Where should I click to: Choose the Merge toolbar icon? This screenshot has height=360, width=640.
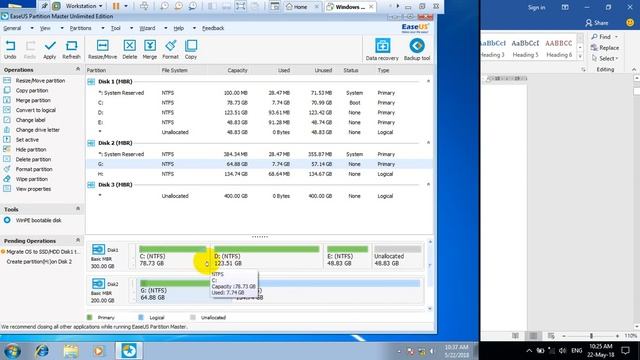click(x=150, y=50)
